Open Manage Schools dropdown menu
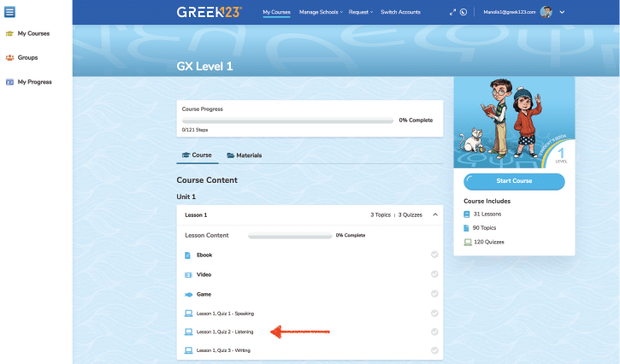Screen dimensions: 620x364 coord(321,12)
